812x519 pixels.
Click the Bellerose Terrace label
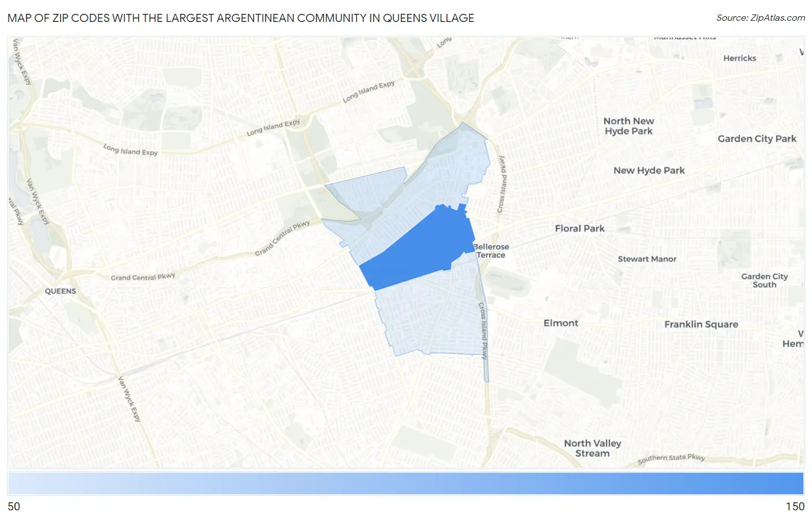(x=491, y=251)
